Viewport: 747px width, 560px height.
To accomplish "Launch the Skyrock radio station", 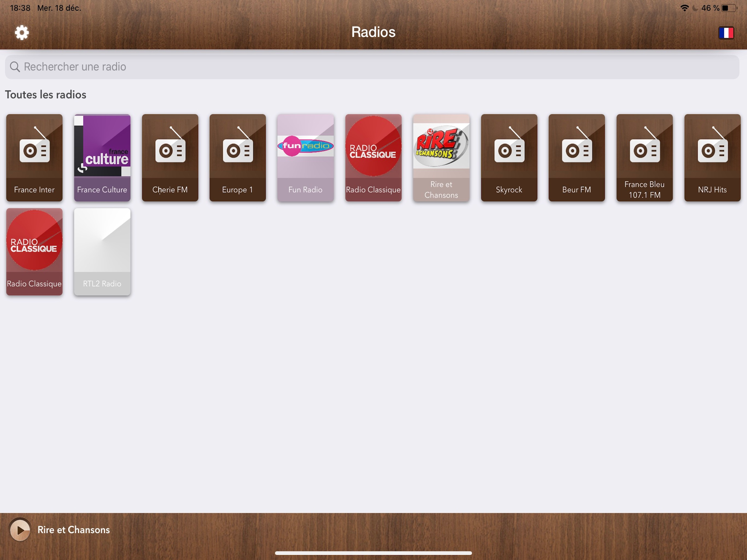I will pyautogui.click(x=509, y=158).
